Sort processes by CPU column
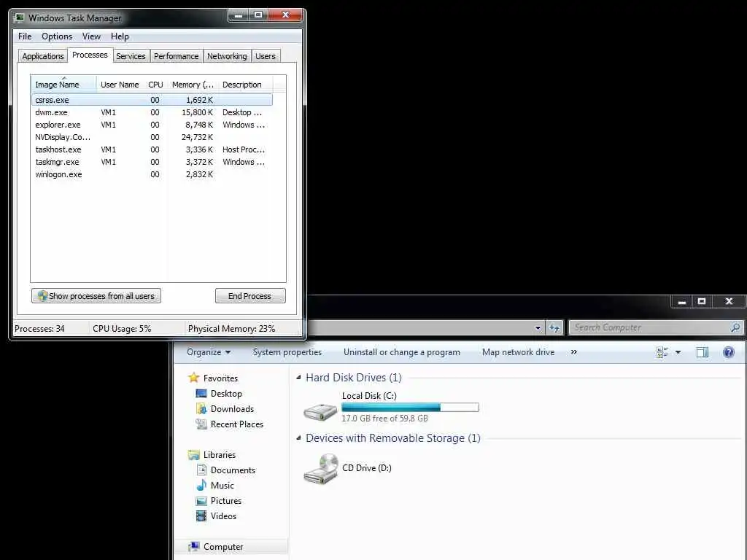The image size is (747, 560). (x=155, y=85)
